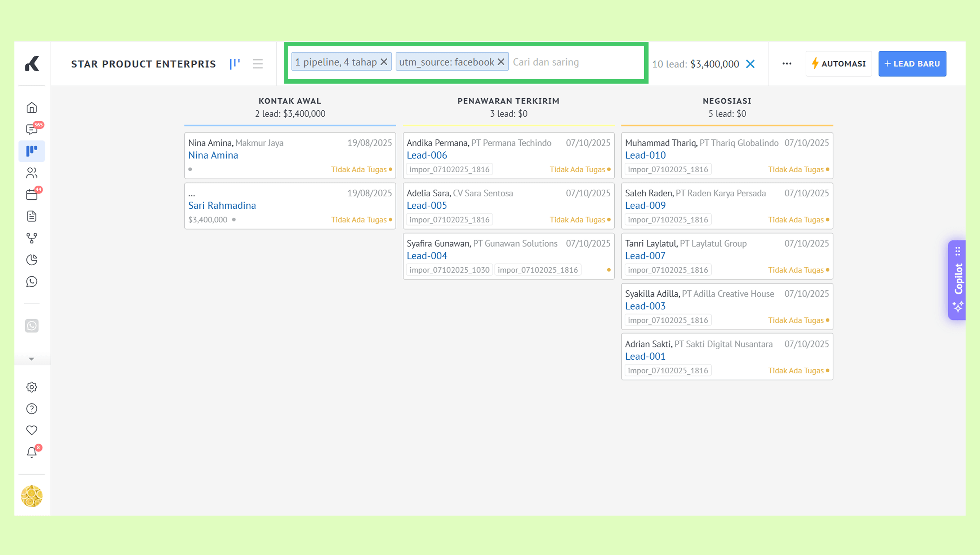Screen dimensions: 980x555
Task: Open the home dashboard icon
Action: [x=32, y=108]
